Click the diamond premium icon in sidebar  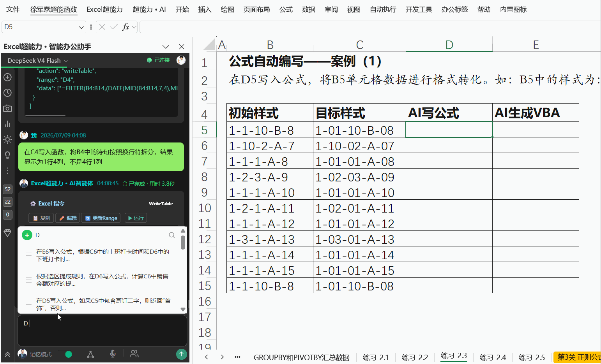coord(7,233)
